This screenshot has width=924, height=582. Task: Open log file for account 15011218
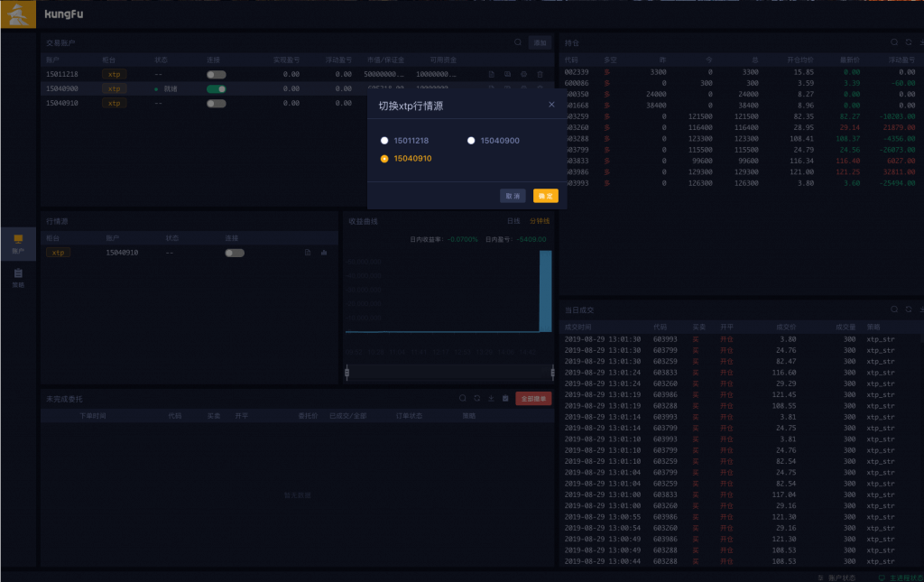click(x=491, y=74)
